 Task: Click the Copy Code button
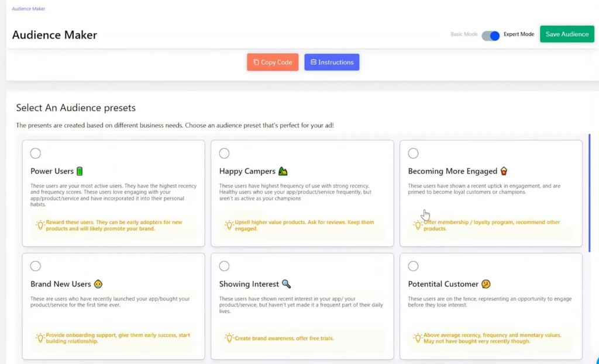pos(273,61)
